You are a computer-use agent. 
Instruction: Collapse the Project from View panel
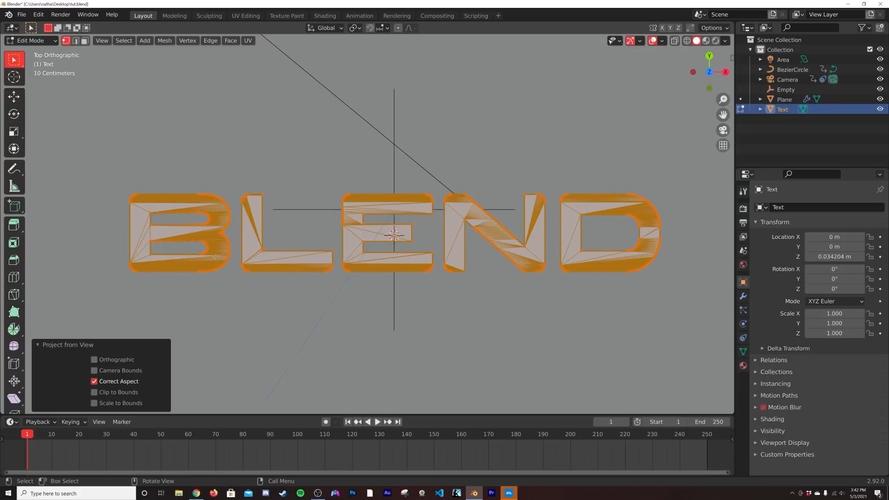click(x=67, y=345)
